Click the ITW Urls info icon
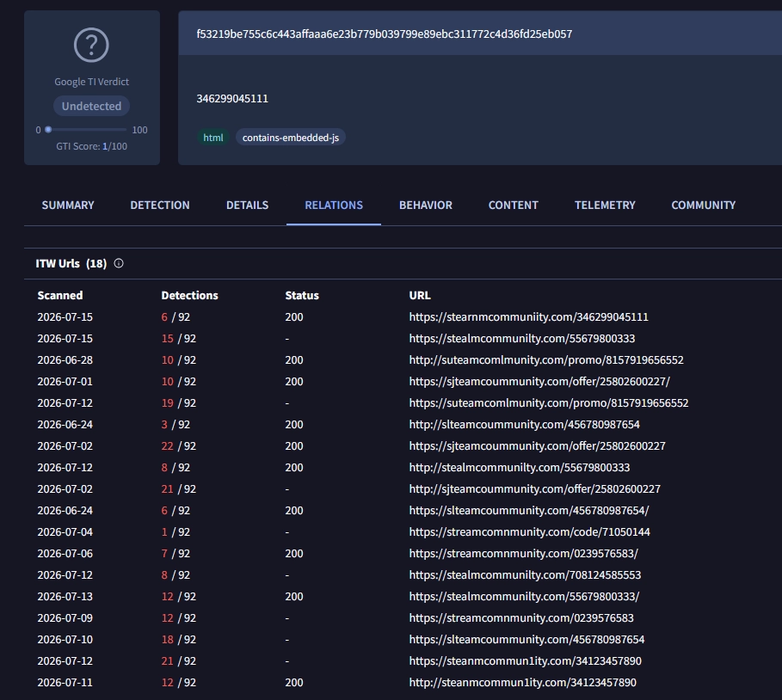The height and width of the screenshot is (700, 782). 119,263
